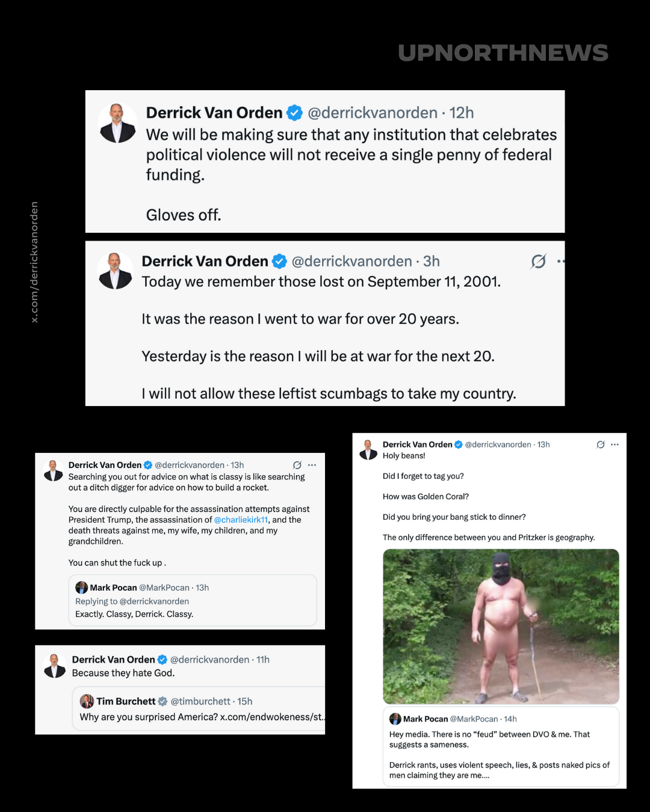The image size is (650, 812).
Task: Open Derrick Van Orden's avatar on "Gloves off" tweet
Action: point(117,123)
